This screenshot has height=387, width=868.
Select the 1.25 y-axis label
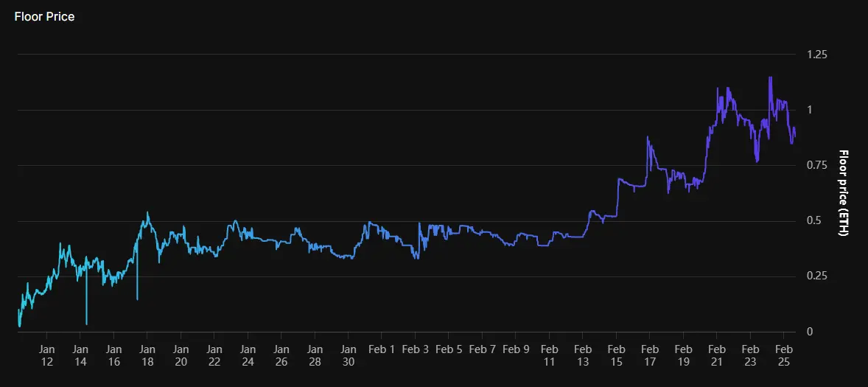pos(817,55)
